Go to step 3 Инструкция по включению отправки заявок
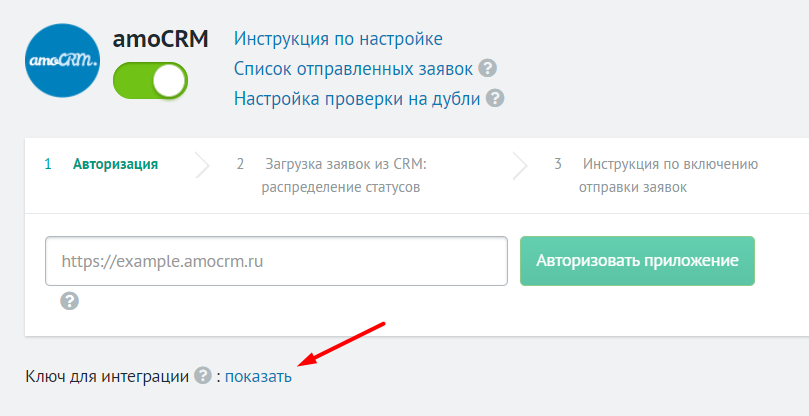This screenshot has height=416, width=809. coord(656,175)
